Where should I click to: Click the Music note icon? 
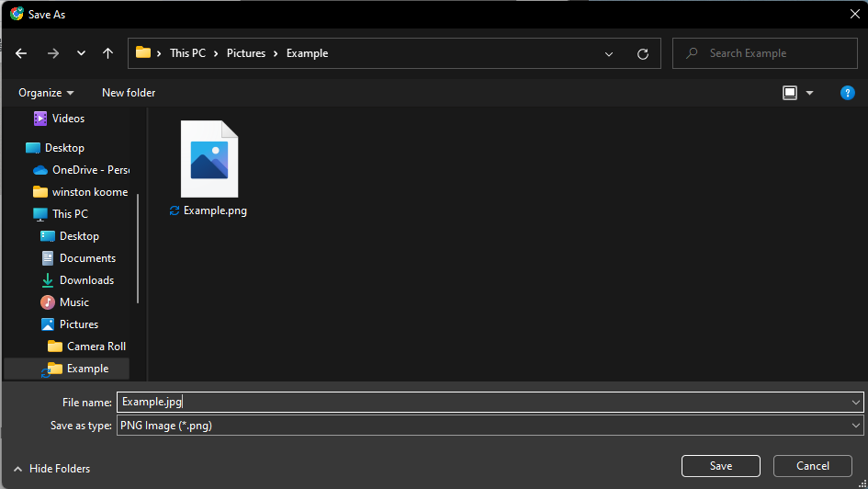(48, 302)
